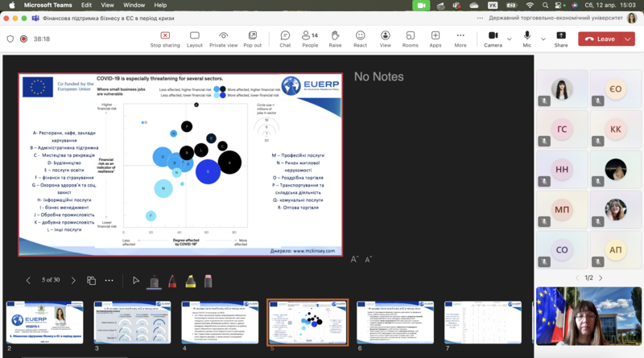
Task: Click the presenter video tile
Action: coord(588,316)
